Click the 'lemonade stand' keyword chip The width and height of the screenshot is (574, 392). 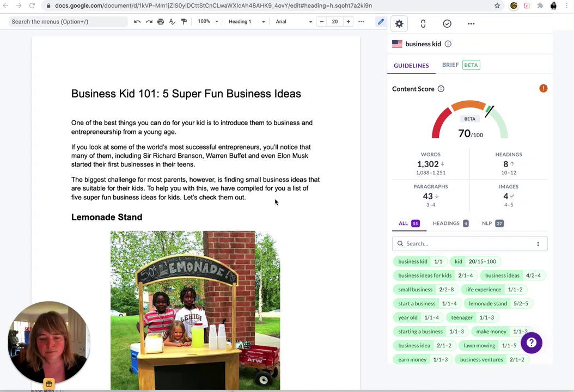499,303
